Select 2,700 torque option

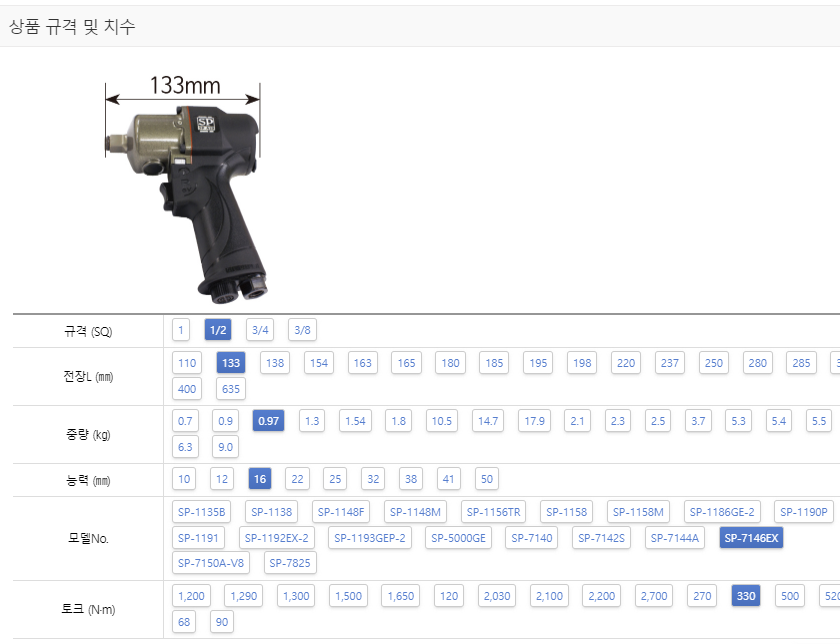(654, 596)
